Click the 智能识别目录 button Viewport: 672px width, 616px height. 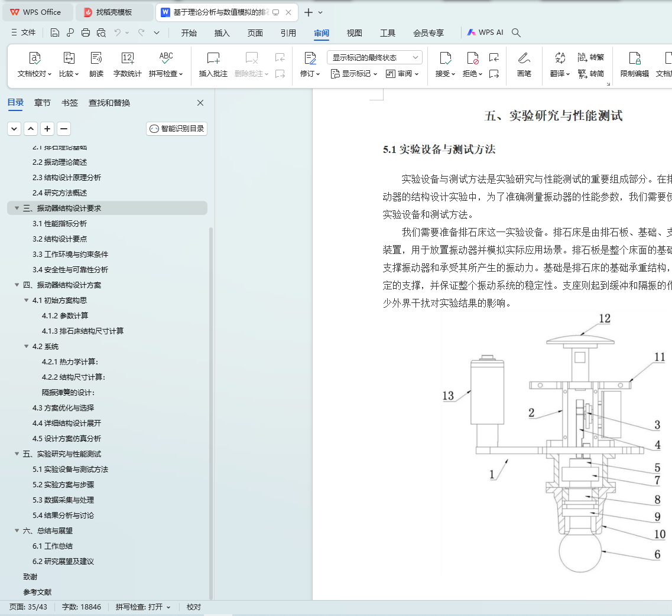[177, 129]
